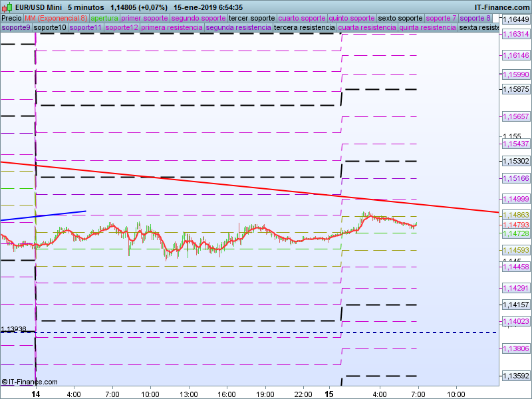Select the Precio indicator label
This screenshot has width=532, height=399.
[x=11, y=18]
